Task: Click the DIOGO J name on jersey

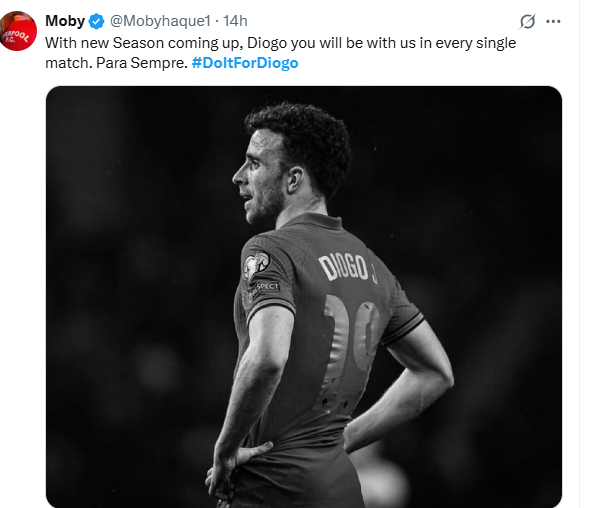Action: point(348,268)
